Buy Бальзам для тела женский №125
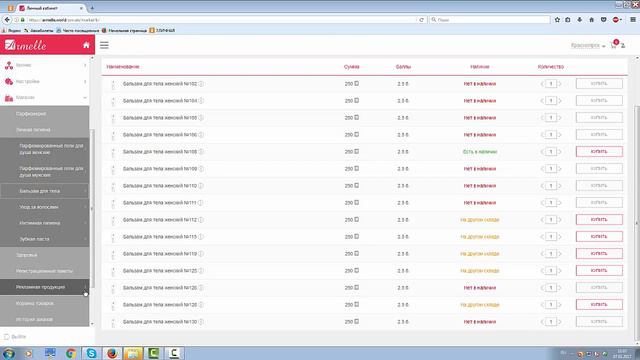 [599, 271]
